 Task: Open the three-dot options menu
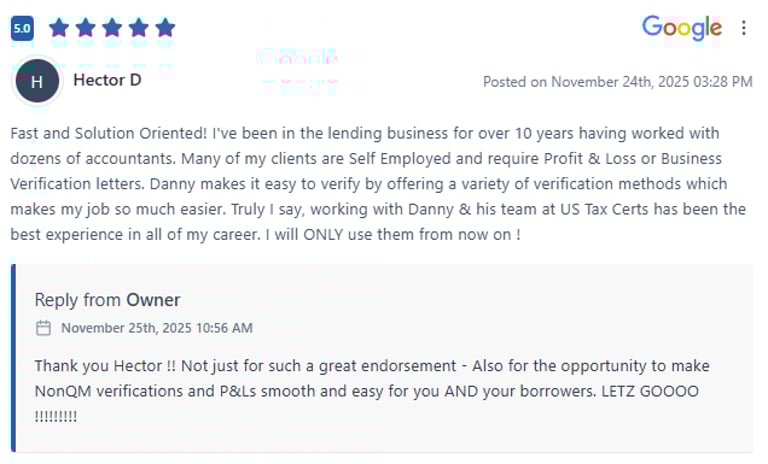[744, 28]
